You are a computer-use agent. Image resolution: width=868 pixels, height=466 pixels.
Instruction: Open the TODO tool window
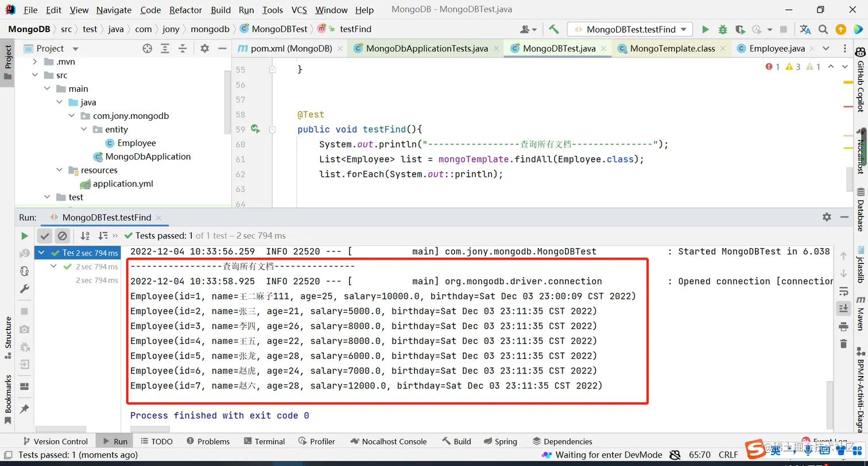(x=156, y=441)
